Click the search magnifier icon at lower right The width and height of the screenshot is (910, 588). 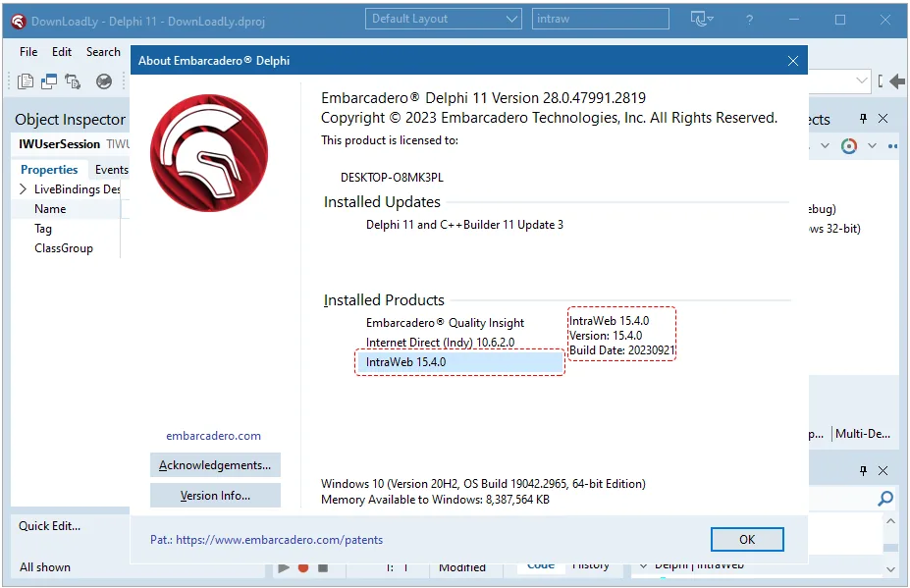(x=885, y=498)
